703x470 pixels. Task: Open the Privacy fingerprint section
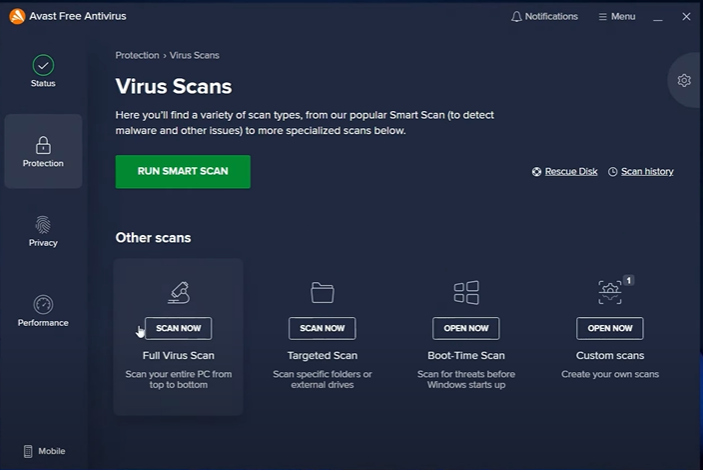click(43, 231)
